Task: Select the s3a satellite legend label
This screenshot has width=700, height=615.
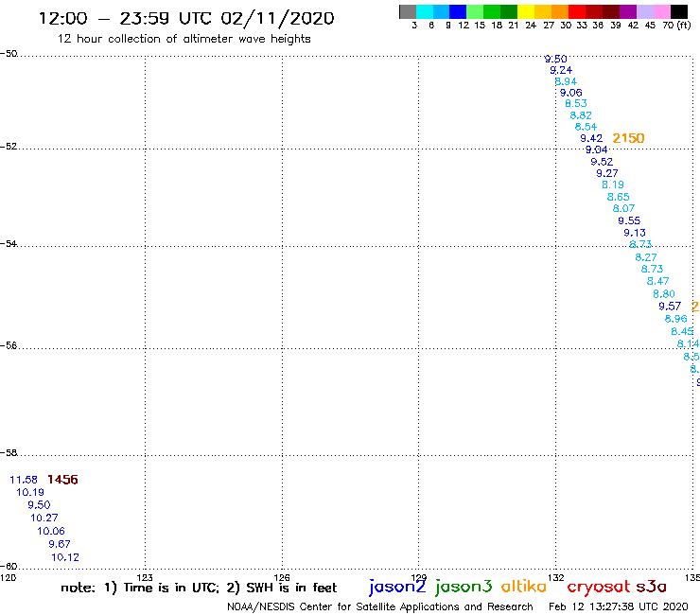Action: pos(651,587)
